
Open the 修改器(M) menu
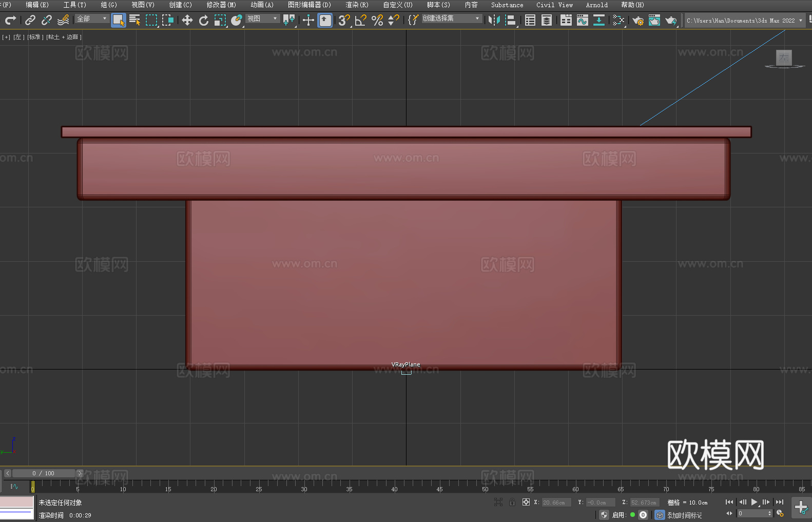[x=221, y=5]
